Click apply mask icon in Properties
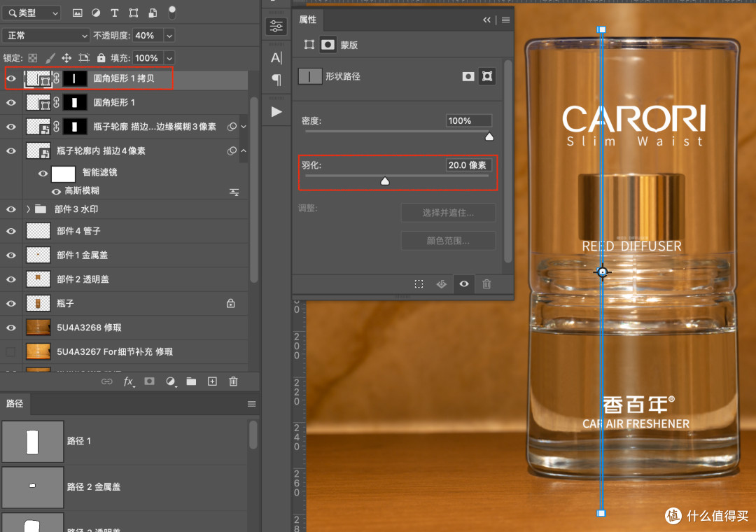The image size is (756, 532). (x=441, y=284)
